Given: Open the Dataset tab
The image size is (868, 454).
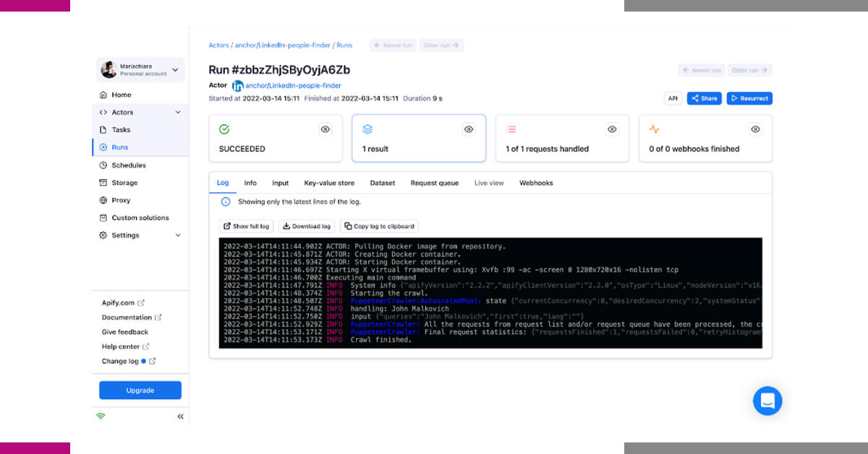Looking at the screenshot, I should [x=383, y=183].
